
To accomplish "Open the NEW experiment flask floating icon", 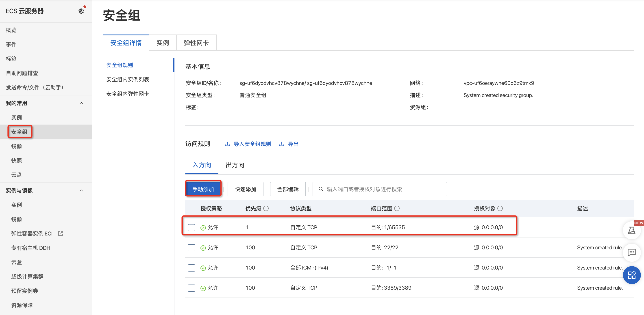I will (632, 230).
